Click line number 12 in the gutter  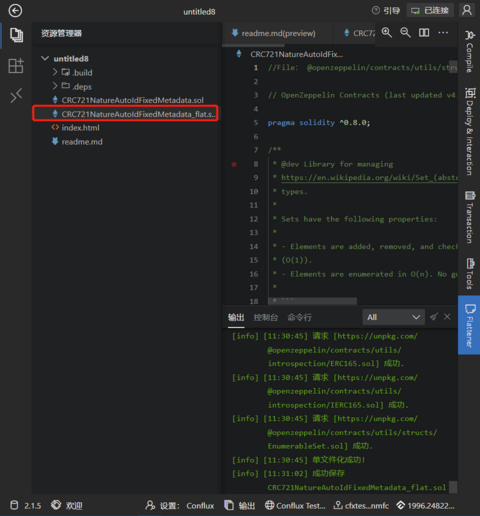click(x=254, y=219)
